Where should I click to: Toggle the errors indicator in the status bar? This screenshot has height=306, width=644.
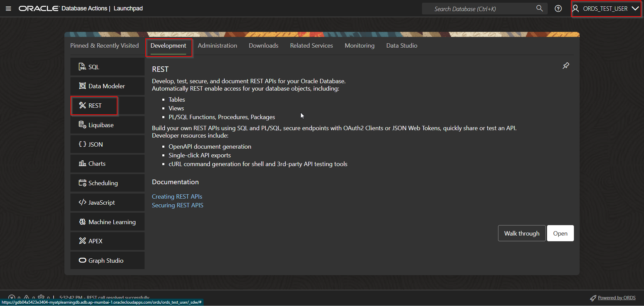12,297
